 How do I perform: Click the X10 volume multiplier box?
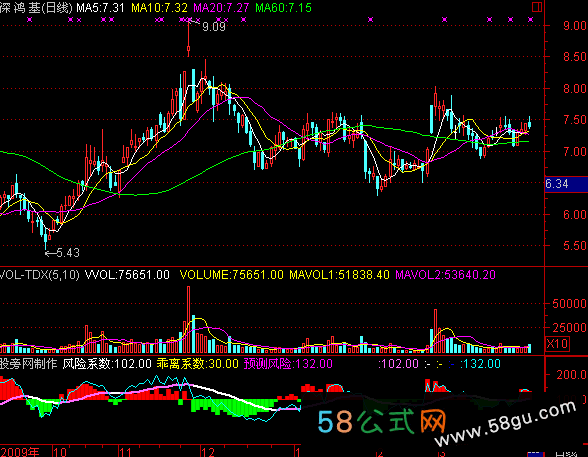coord(557,344)
